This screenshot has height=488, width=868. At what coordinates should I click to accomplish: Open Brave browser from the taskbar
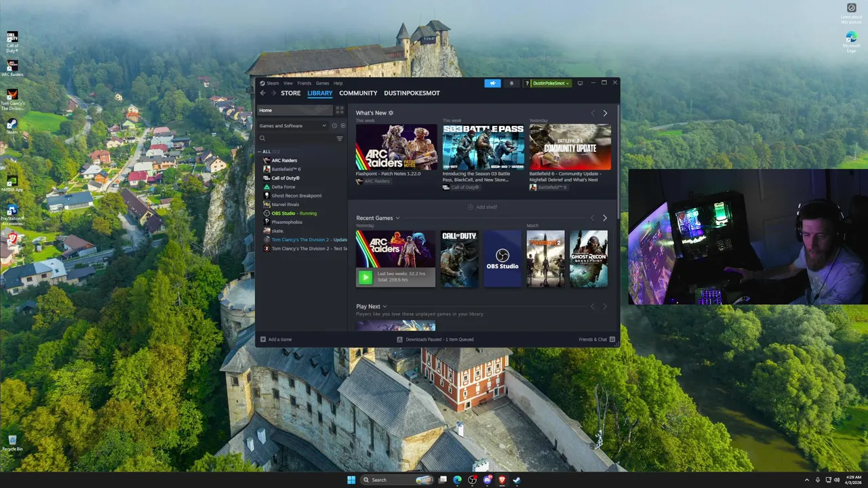coord(502,480)
